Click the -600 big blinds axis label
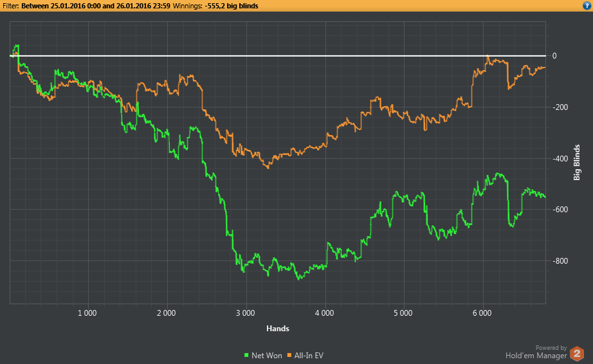The height and width of the screenshot is (364, 593). point(560,210)
